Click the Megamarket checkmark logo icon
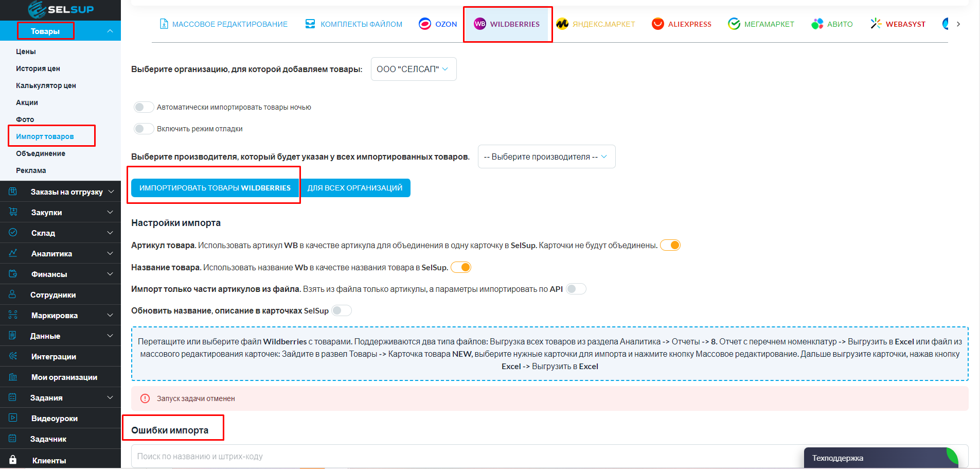 pos(734,24)
